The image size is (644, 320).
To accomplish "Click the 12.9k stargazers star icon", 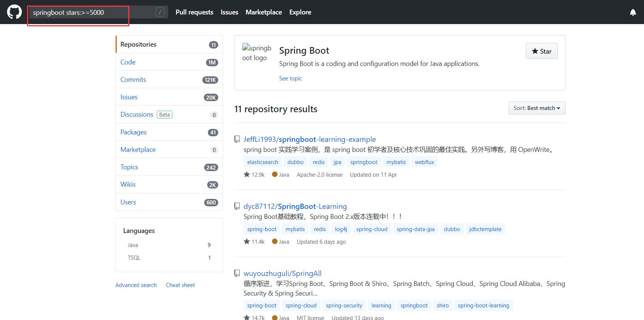I will click(x=247, y=174).
